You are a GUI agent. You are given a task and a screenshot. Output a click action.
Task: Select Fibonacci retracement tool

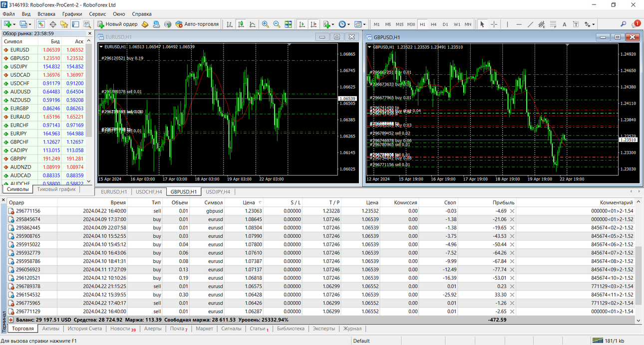[553, 24]
